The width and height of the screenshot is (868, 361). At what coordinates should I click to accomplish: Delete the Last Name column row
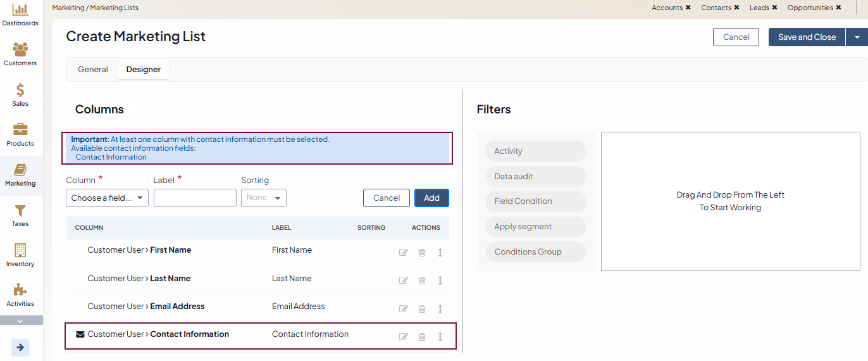click(x=422, y=281)
